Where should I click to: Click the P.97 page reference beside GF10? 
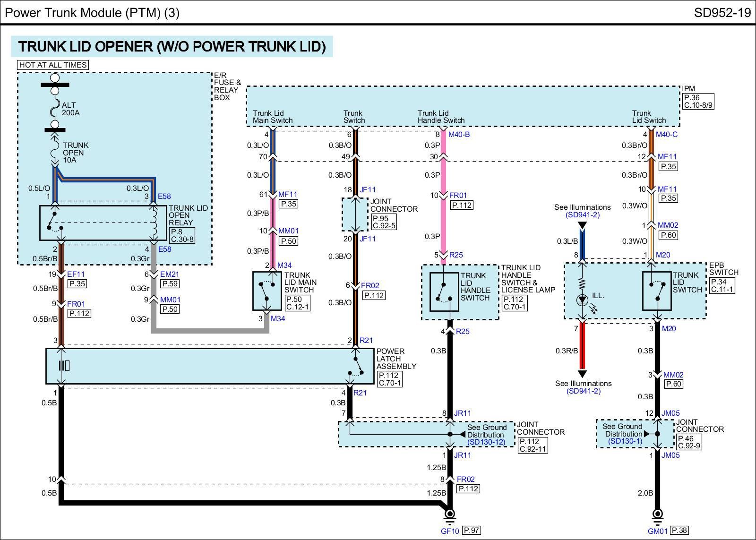click(471, 530)
